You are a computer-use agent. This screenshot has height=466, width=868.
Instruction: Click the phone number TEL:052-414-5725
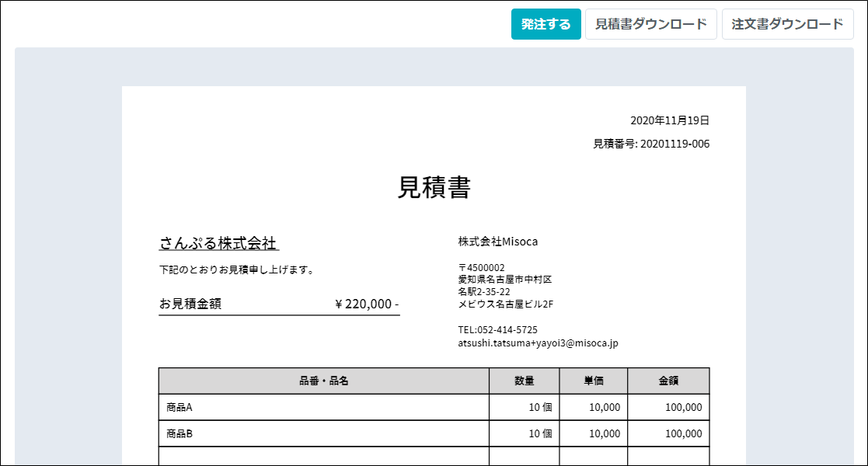point(497,330)
